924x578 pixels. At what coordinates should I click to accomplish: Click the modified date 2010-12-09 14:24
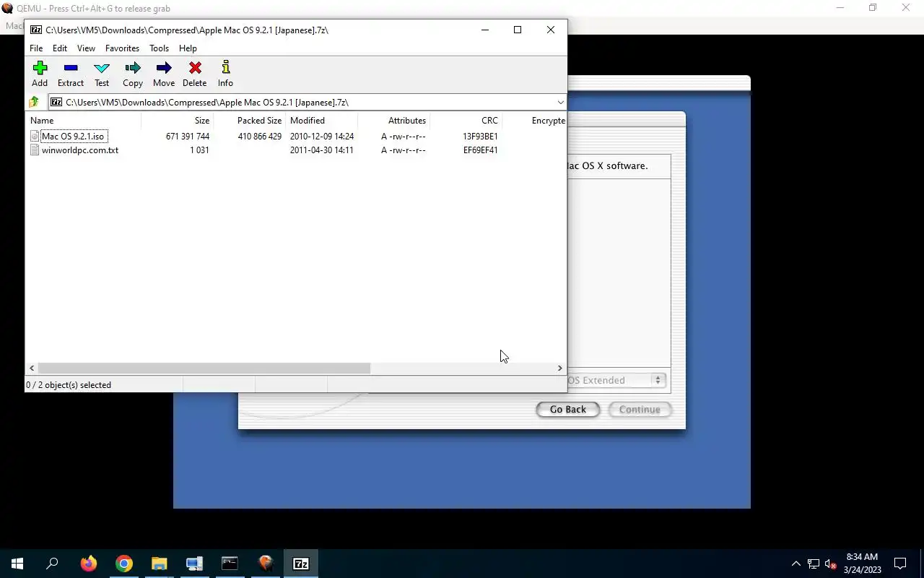click(x=322, y=136)
